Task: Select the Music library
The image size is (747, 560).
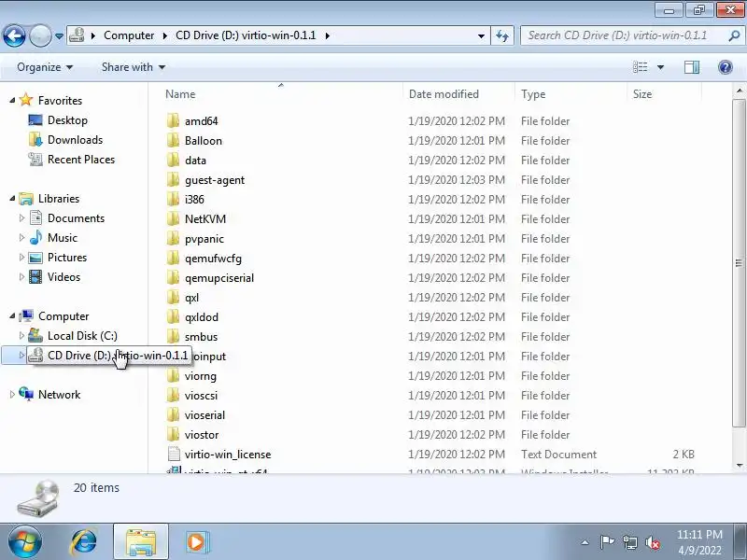Action: pyautogui.click(x=62, y=238)
